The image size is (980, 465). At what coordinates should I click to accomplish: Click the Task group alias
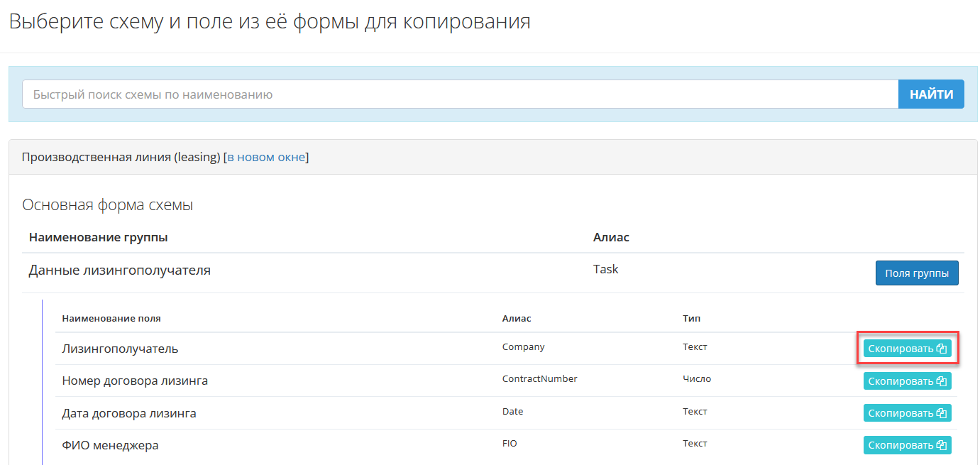pyautogui.click(x=605, y=270)
